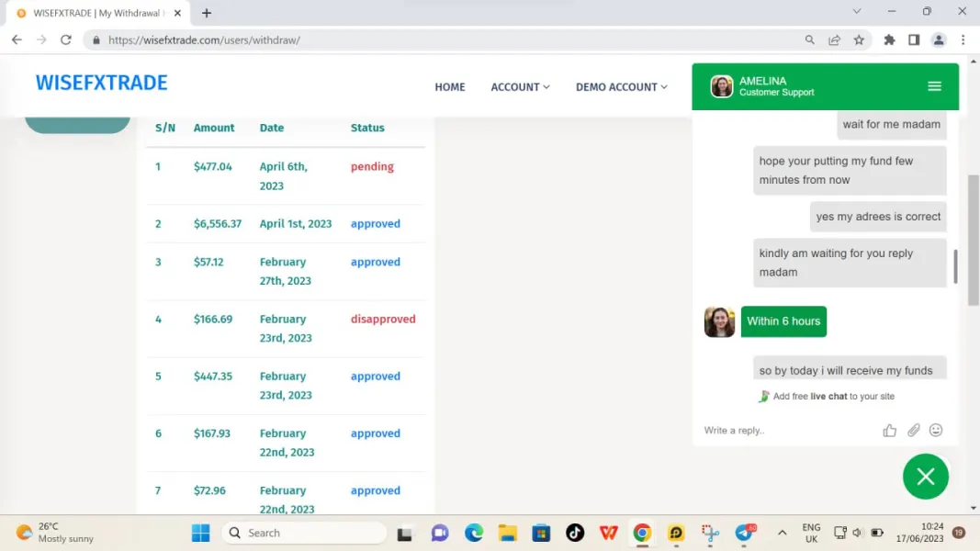Click the pending status of $477.04

[x=372, y=167]
